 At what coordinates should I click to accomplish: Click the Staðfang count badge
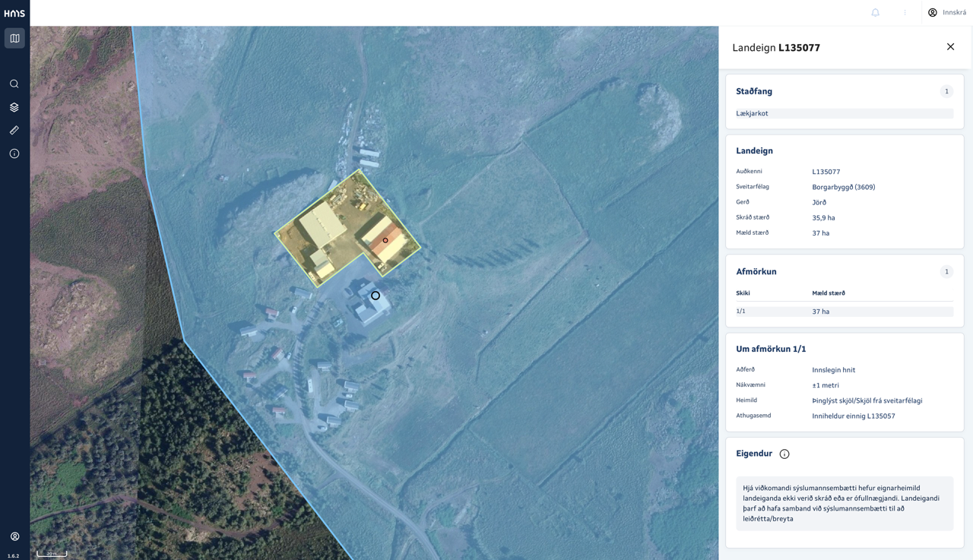(x=946, y=91)
